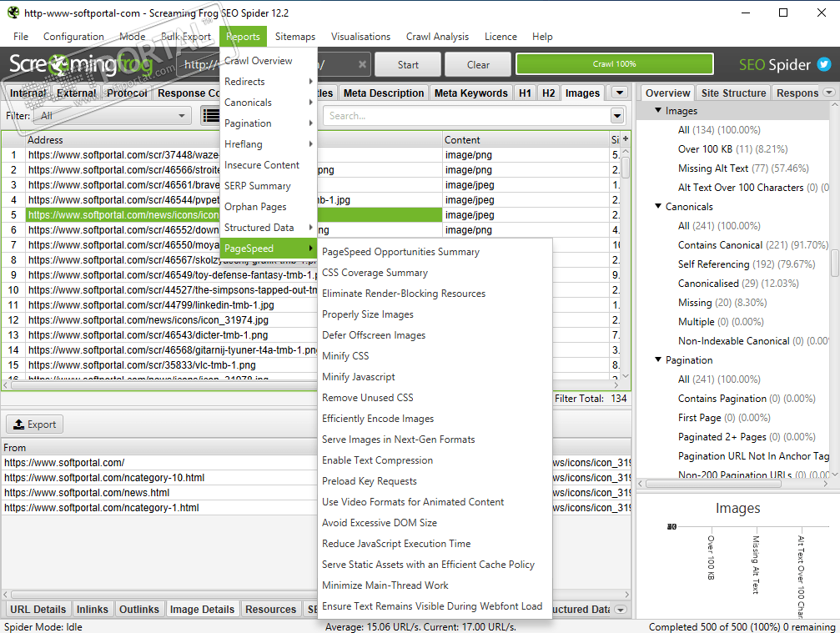Switch to the Inlinks tab
Image resolution: width=840 pixels, height=633 pixels.
pos(92,610)
